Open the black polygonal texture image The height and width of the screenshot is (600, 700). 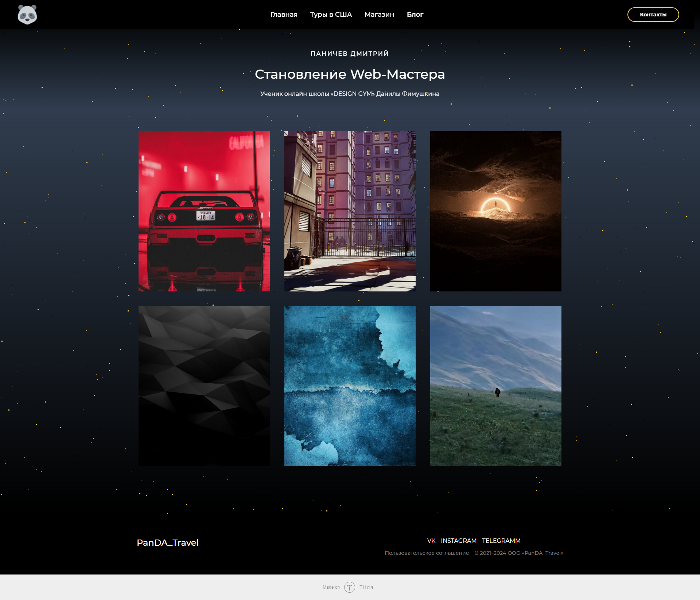204,386
